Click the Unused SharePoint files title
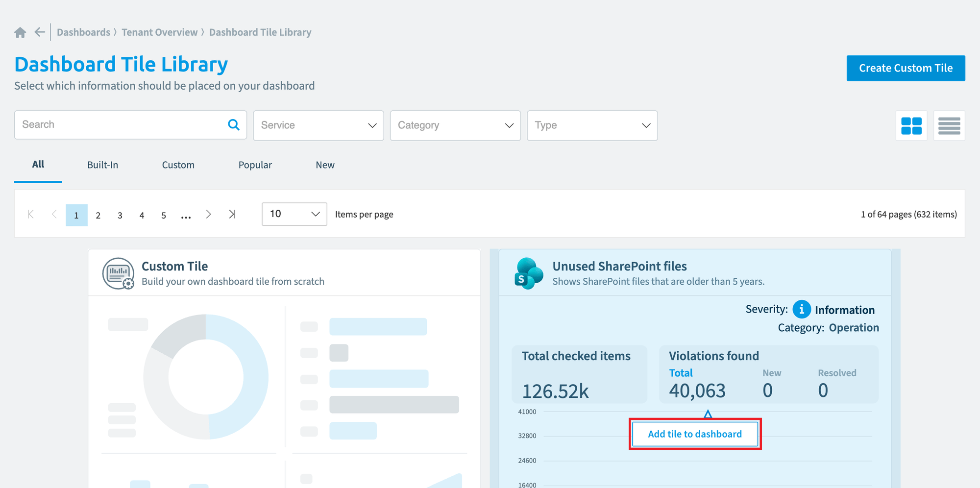 point(619,266)
